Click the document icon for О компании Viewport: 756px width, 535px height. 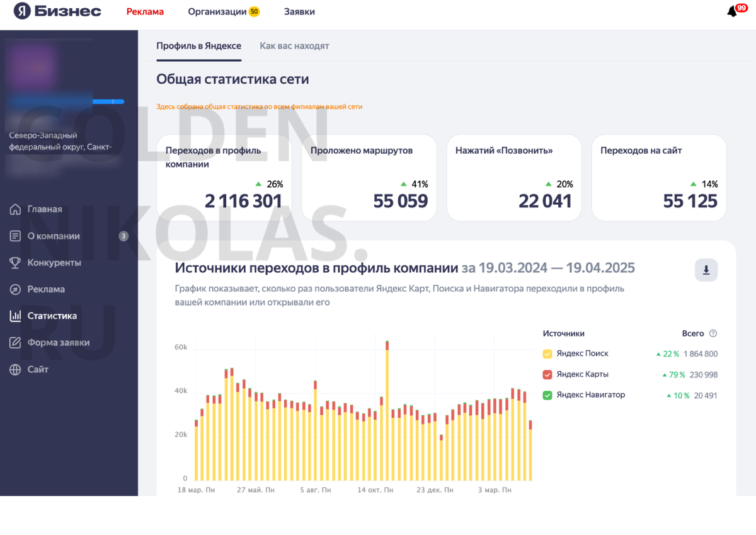(x=15, y=236)
